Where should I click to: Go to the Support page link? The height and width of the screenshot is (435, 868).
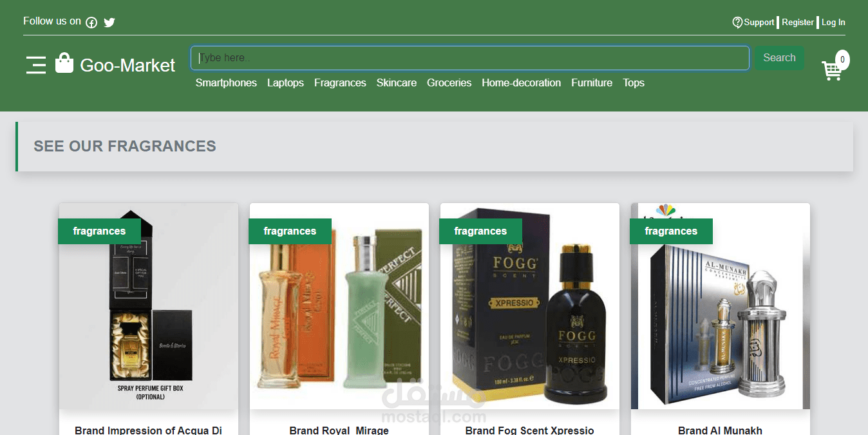759,22
